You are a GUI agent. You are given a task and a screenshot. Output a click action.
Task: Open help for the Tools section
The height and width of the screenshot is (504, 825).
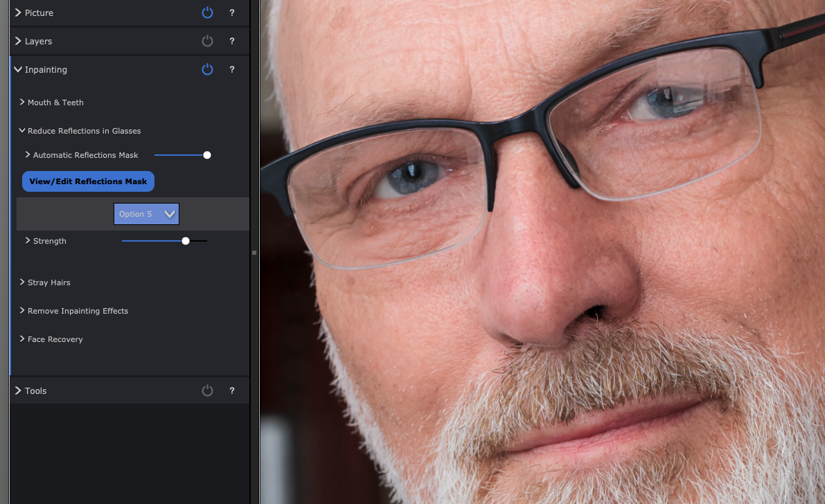coord(232,391)
